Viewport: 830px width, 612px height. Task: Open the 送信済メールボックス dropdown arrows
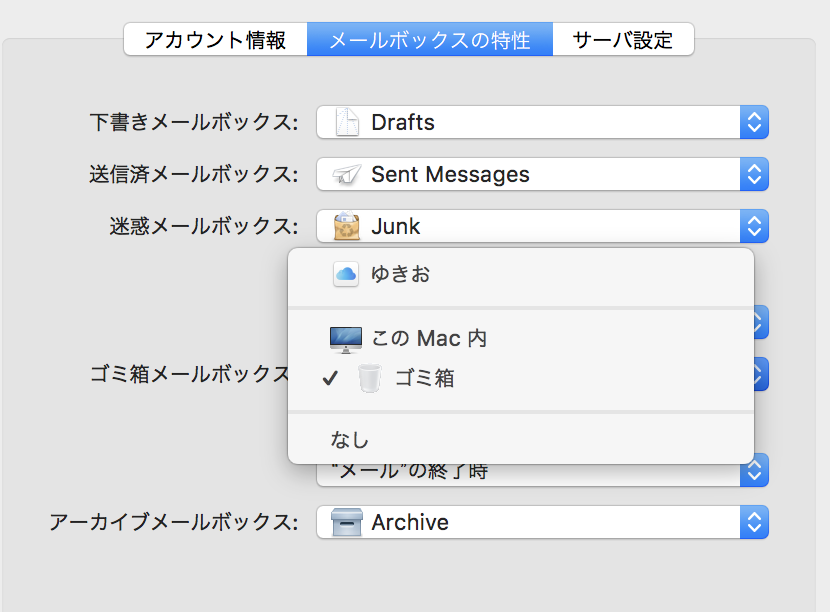[x=754, y=175]
